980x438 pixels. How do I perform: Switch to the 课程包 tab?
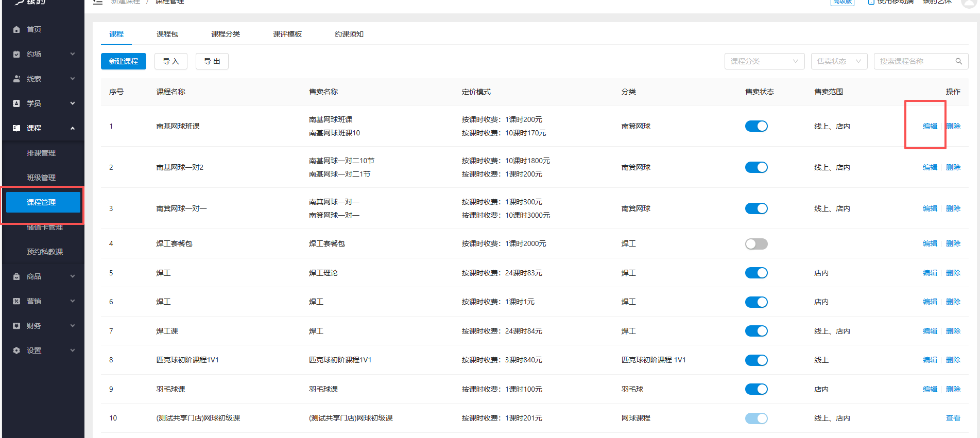(167, 34)
